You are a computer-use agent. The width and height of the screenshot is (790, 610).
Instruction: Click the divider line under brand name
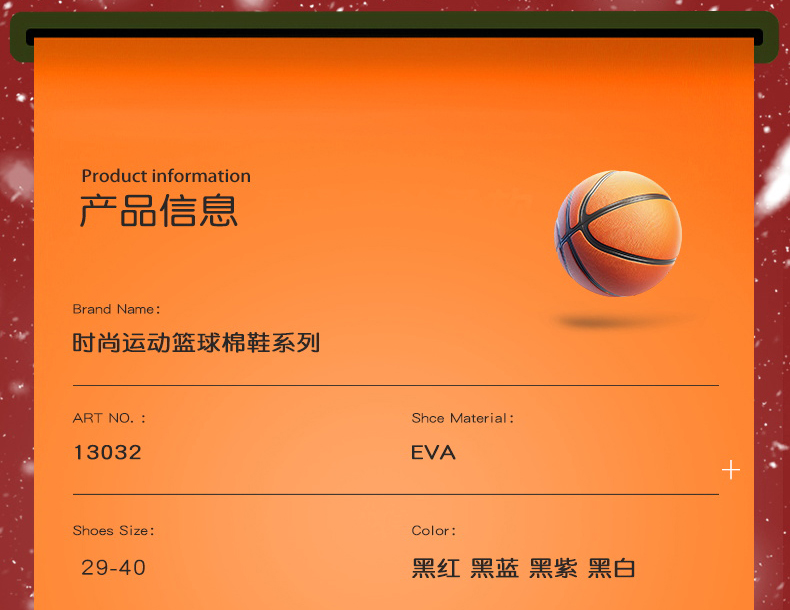[395, 385]
